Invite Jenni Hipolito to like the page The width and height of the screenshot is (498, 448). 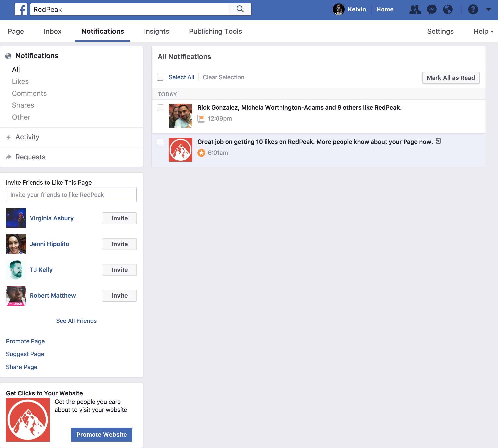coord(120,244)
